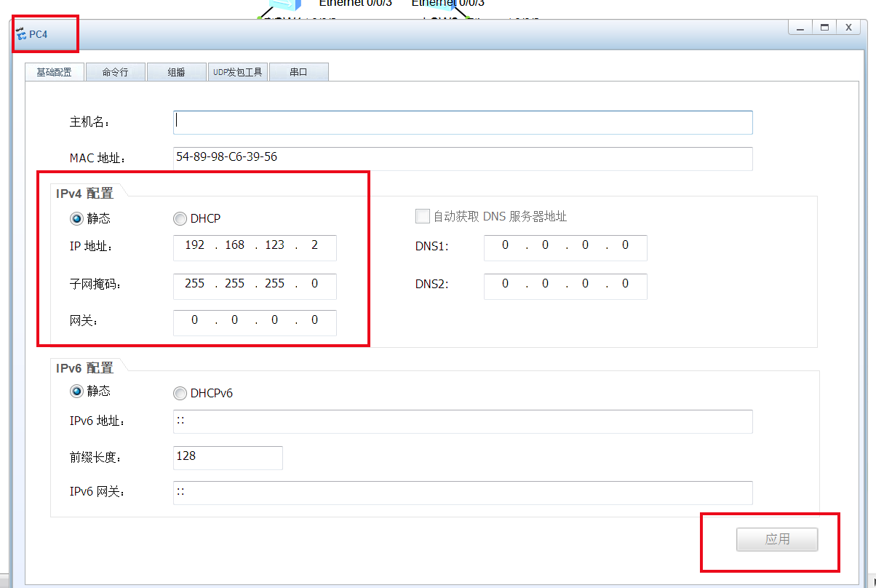Viewport: 876px width, 588px height.
Task: Focus the DNS1 address field
Action: [565, 246]
